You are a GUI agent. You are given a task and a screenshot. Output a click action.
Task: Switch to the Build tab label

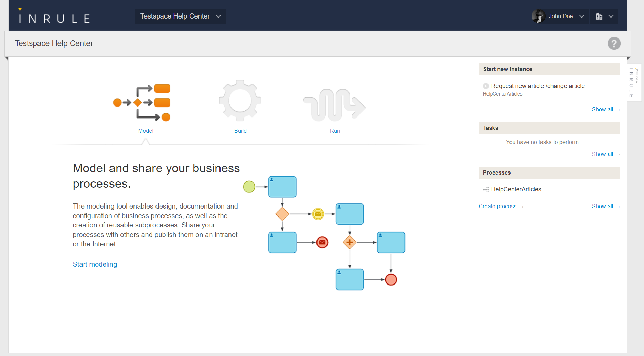coord(240,131)
